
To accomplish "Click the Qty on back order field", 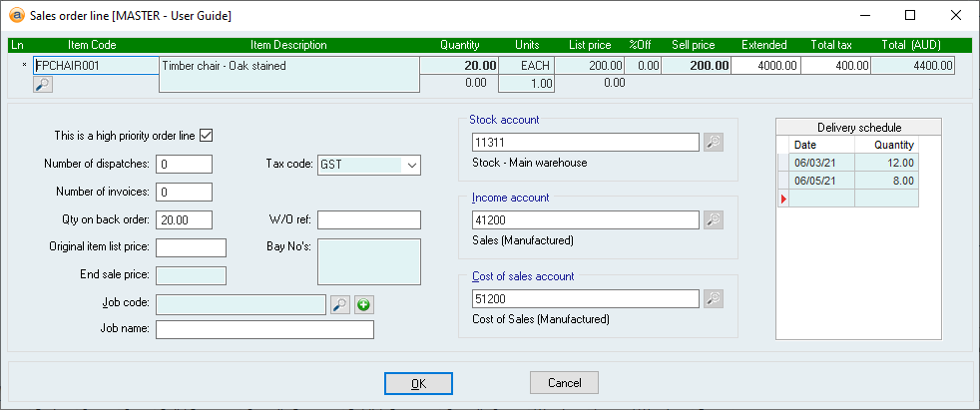I will 184,219.
